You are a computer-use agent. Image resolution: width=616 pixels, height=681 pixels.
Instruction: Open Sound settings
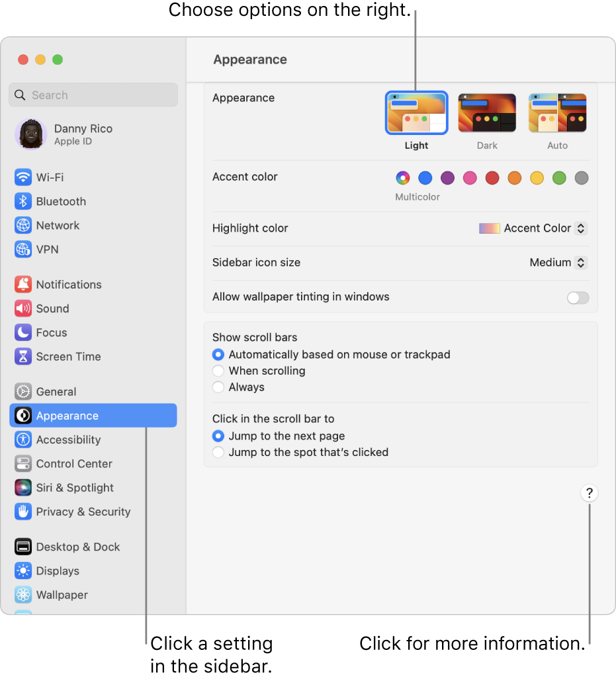[52, 308]
